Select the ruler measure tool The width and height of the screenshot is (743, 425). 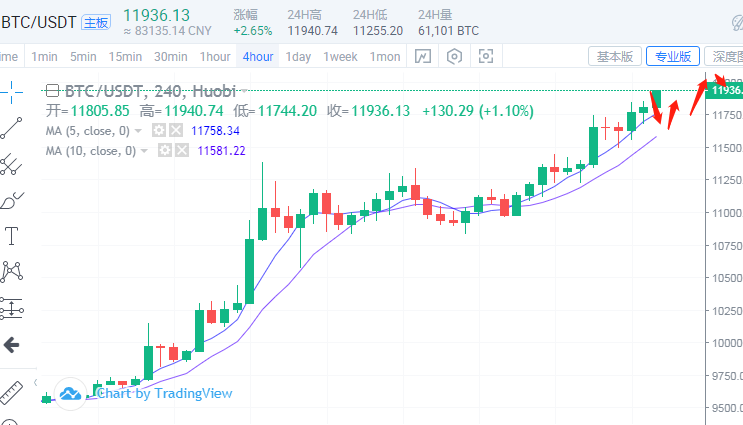pos(12,390)
